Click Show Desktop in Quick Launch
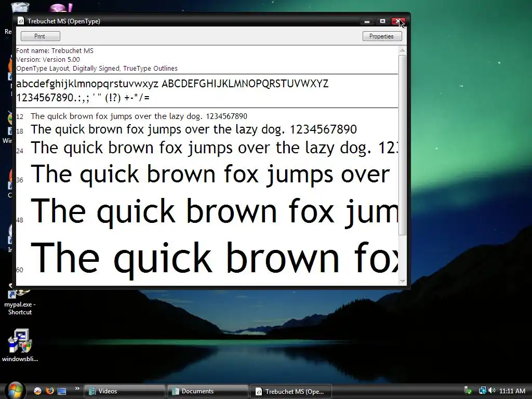Image resolution: width=532 pixels, height=399 pixels. pyautogui.click(x=62, y=391)
